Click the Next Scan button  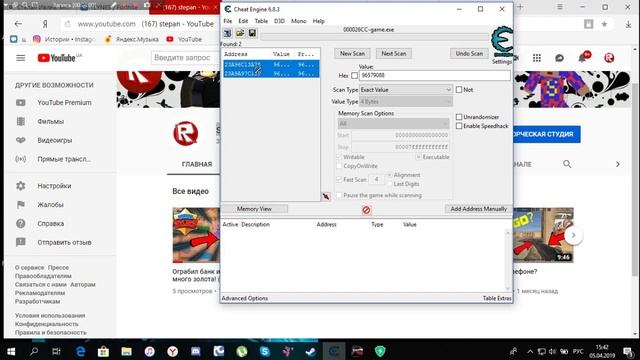tap(393, 53)
